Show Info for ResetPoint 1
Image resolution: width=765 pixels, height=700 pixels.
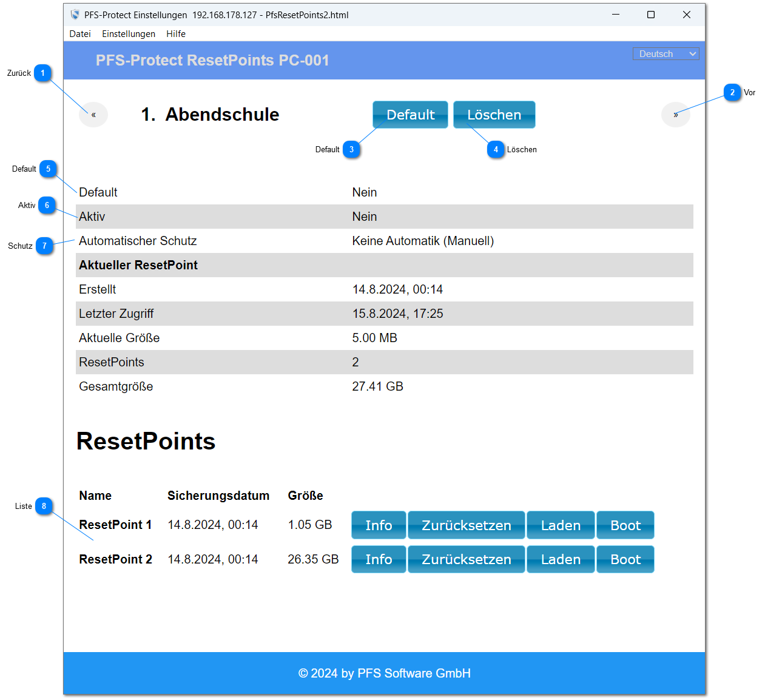pos(379,525)
